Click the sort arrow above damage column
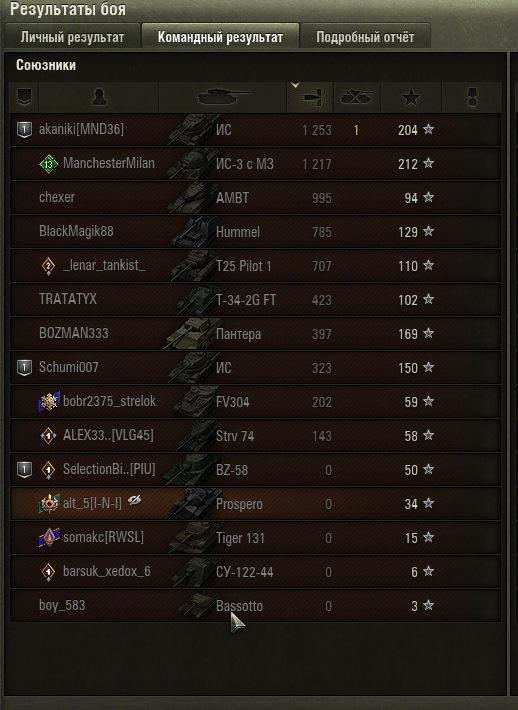518x710 pixels. point(295,85)
